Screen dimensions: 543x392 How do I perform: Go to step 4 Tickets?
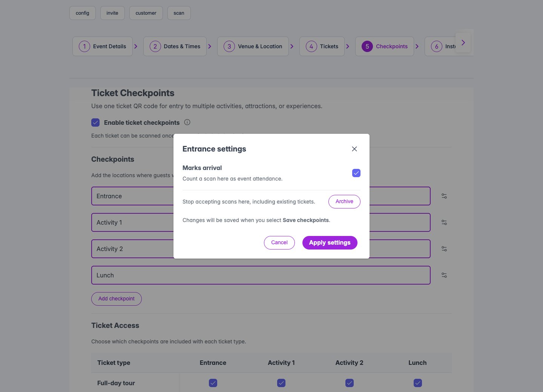(322, 46)
